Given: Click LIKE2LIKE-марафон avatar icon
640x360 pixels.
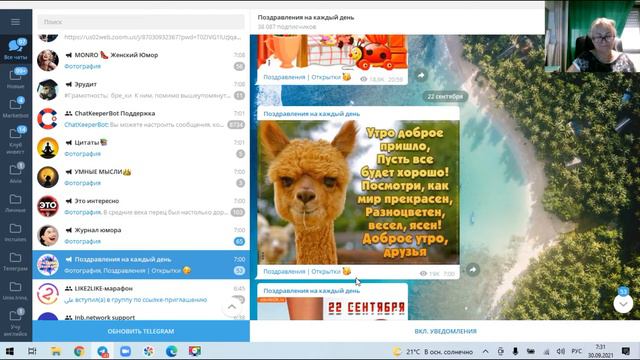Looking at the screenshot, I should click(x=48, y=294).
